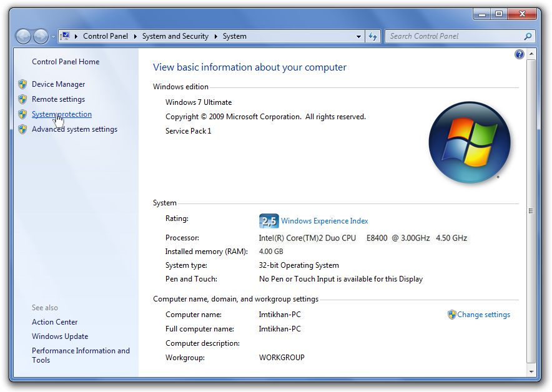Viewport: 552px width, 392px height.
Task: Maximize the System window
Action: 499,14
